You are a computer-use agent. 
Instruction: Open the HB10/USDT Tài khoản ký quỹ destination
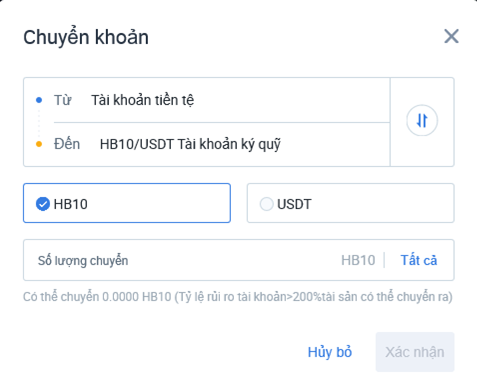click(x=190, y=144)
